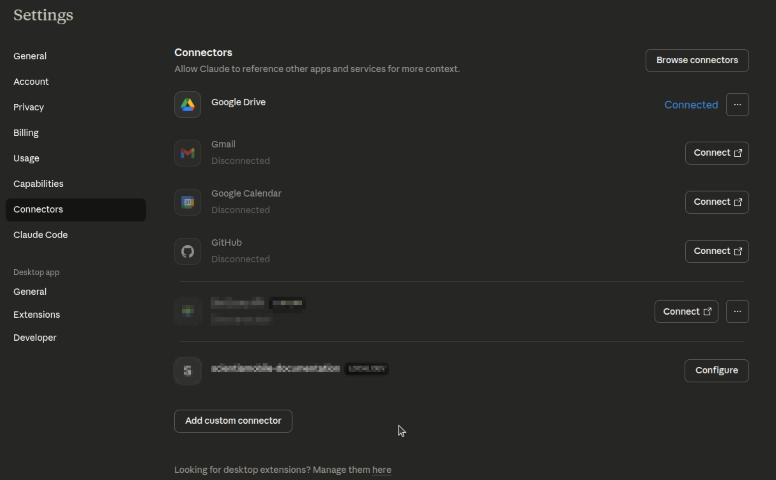Add a custom connector
The image size is (776, 480).
[x=233, y=421]
